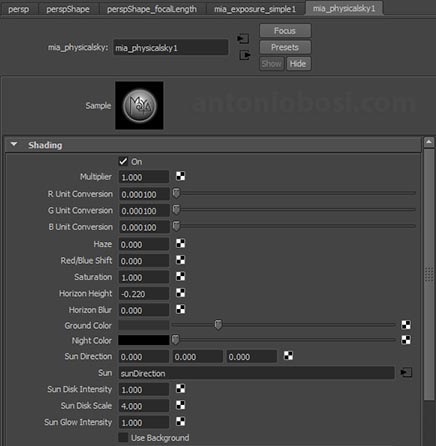Screen dimensions: 436x446
Task: Click the B Unit Conversion value field
Action: (x=144, y=227)
